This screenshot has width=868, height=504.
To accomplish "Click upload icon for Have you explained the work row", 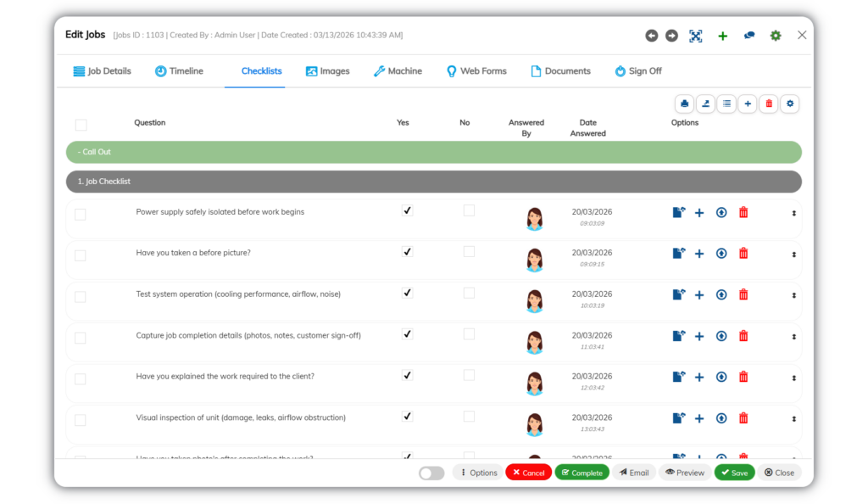I will 721,377.
